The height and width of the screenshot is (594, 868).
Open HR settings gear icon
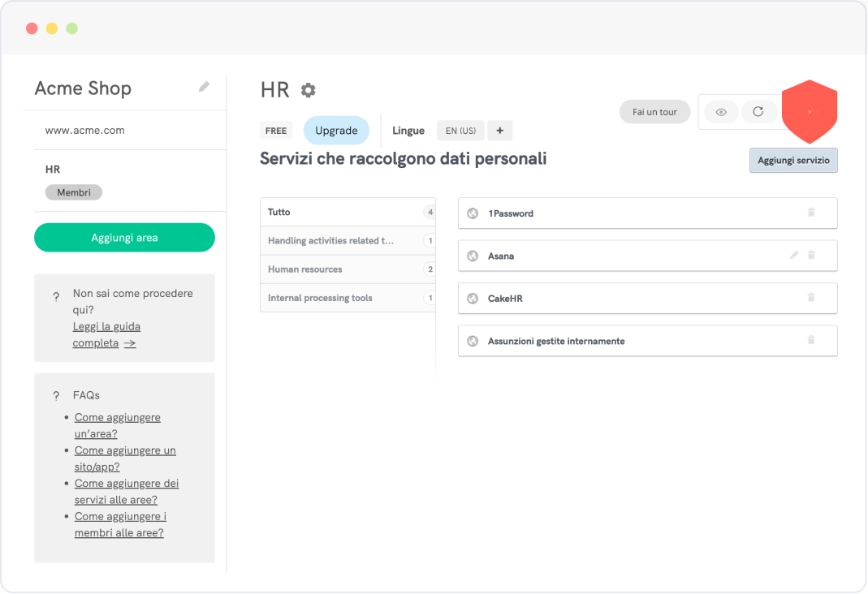tap(308, 90)
